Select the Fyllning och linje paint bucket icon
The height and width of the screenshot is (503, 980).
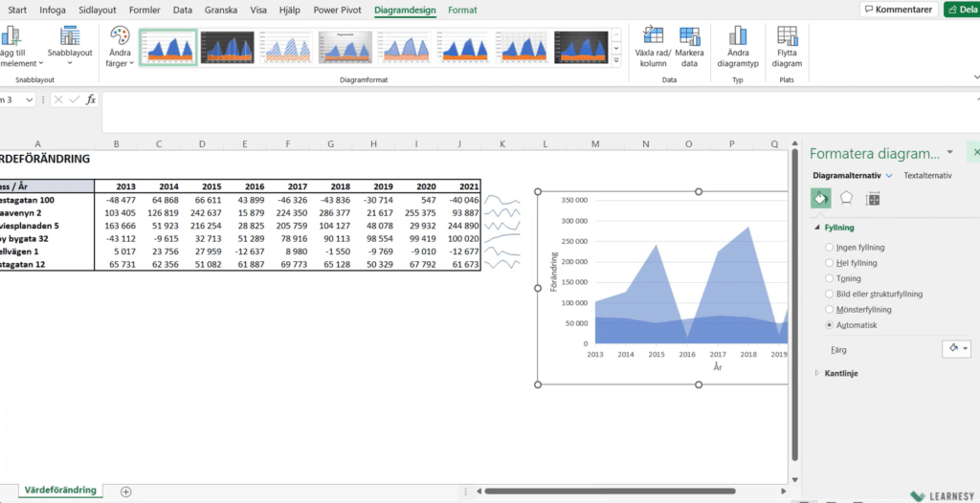coord(820,199)
